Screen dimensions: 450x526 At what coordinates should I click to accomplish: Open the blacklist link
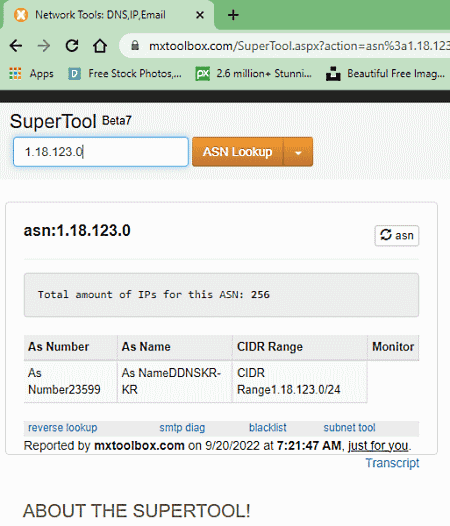click(268, 428)
